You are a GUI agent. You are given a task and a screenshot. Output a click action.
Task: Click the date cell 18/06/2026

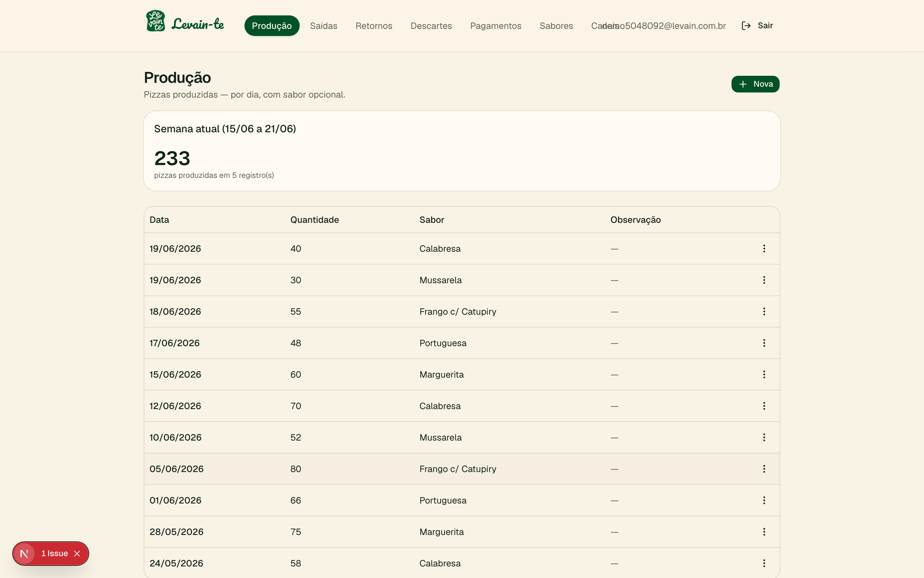pyautogui.click(x=175, y=311)
